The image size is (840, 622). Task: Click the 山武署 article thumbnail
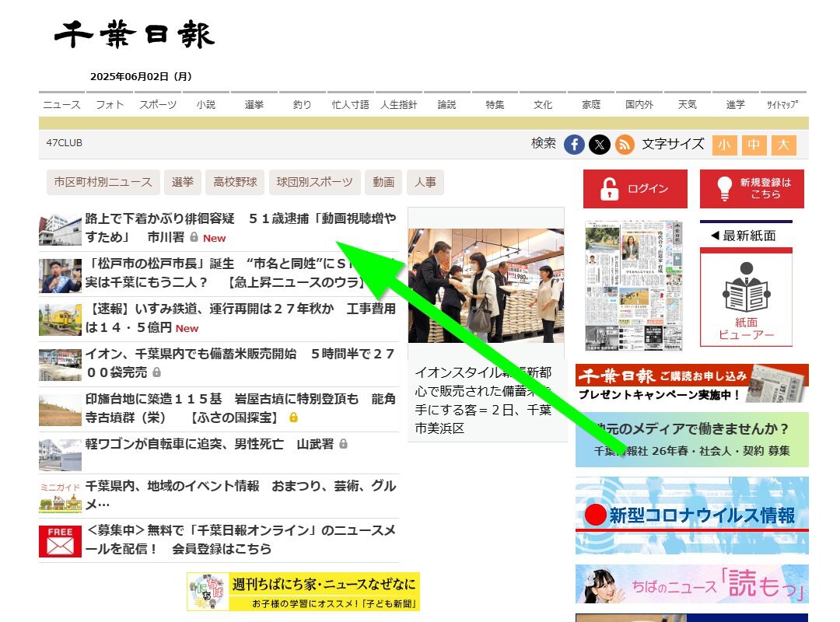click(60, 455)
